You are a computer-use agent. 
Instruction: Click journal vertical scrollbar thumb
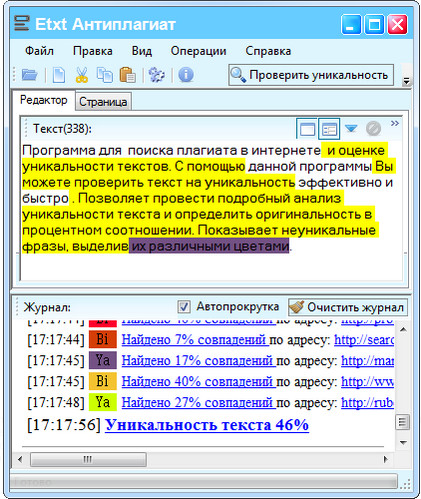coord(402,423)
